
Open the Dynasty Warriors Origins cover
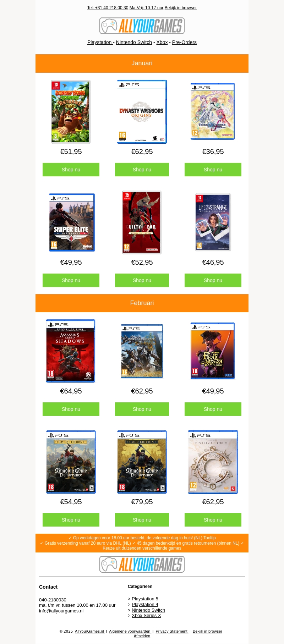(x=142, y=112)
